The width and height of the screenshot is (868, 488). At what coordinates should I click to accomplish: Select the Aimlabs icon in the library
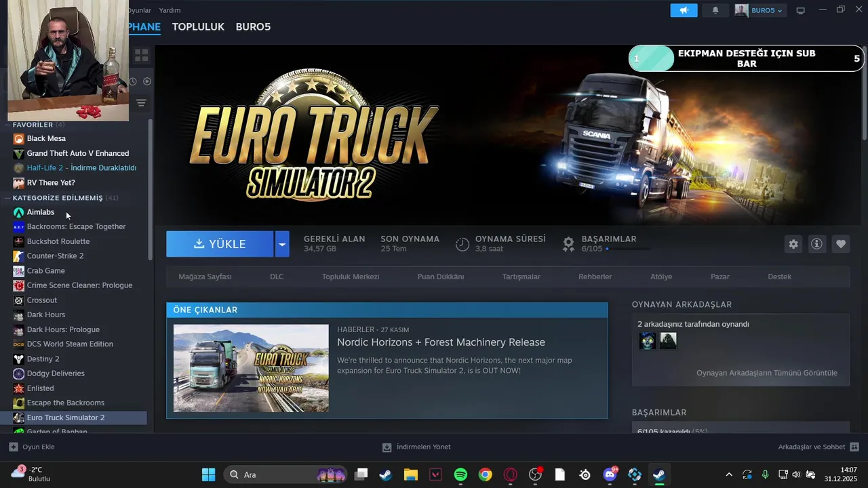point(18,212)
